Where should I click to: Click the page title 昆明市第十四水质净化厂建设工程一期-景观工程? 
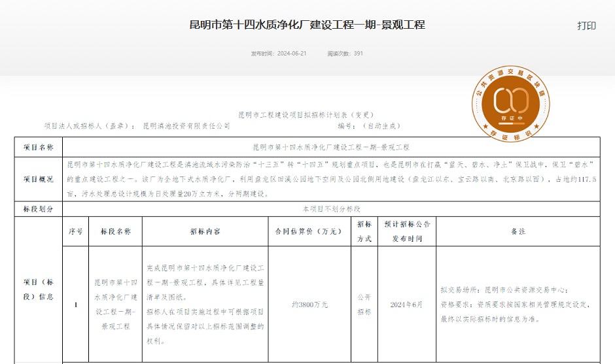click(x=307, y=25)
